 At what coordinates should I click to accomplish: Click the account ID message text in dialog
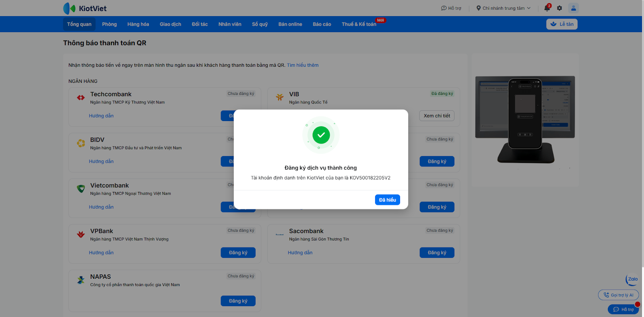click(321, 178)
